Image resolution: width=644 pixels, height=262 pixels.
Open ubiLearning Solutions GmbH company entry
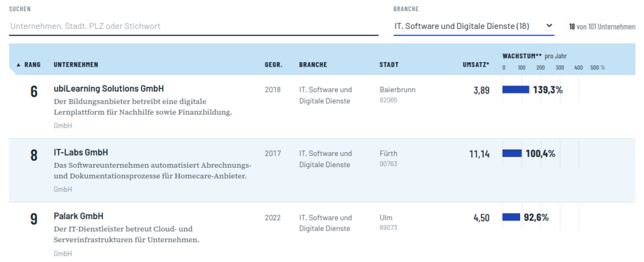pos(109,89)
